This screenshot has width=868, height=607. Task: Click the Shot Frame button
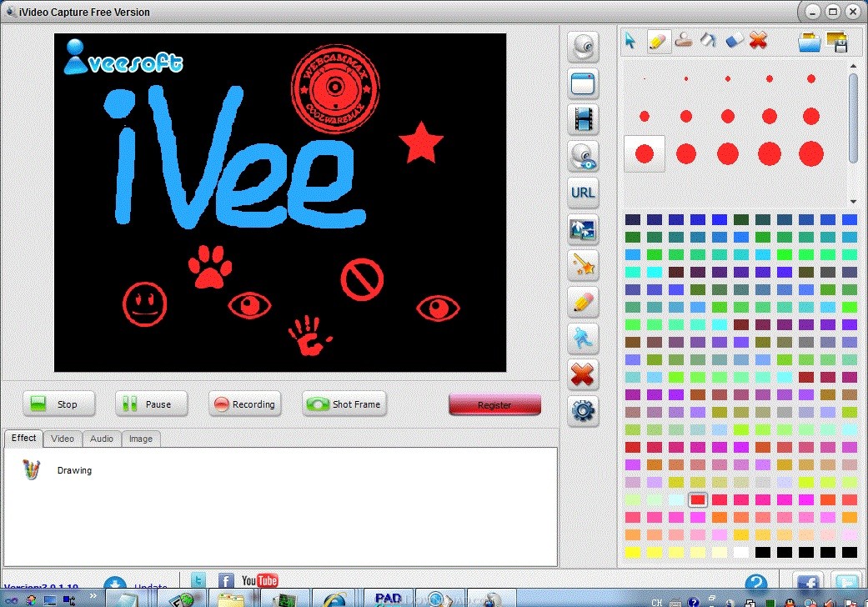[x=344, y=404]
